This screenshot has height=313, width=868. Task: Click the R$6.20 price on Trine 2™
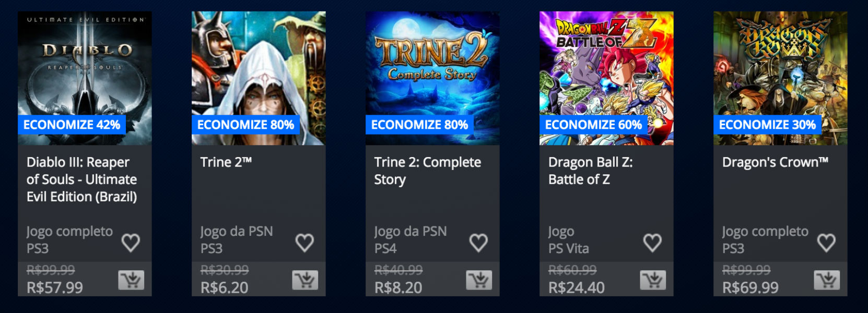coord(225,287)
